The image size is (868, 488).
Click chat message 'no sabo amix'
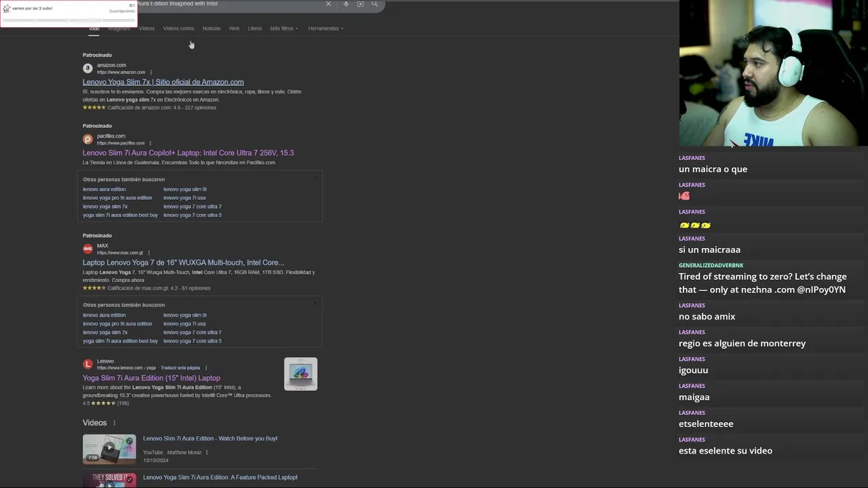click(707, 317)
